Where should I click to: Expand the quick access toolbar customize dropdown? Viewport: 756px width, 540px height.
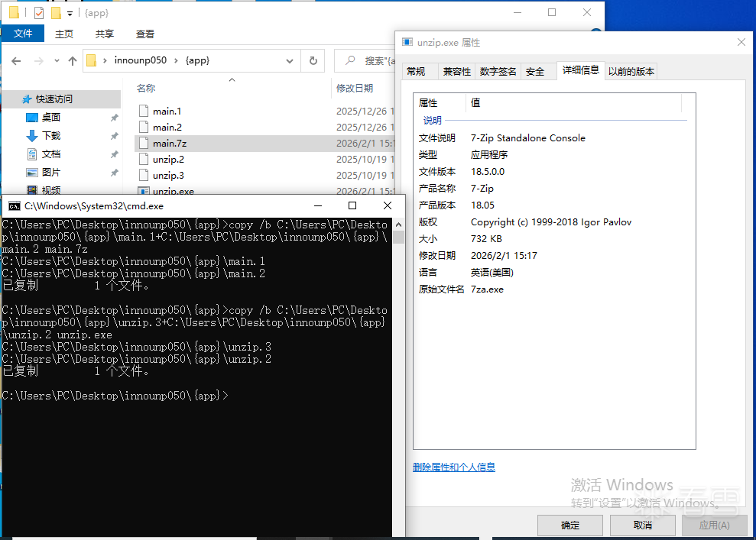70,14
